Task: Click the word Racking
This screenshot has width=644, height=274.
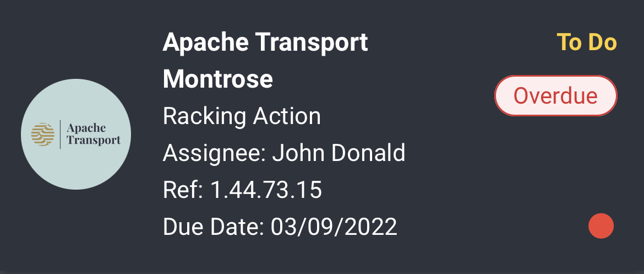Action: pyautogui.click(x=204, y=116)
